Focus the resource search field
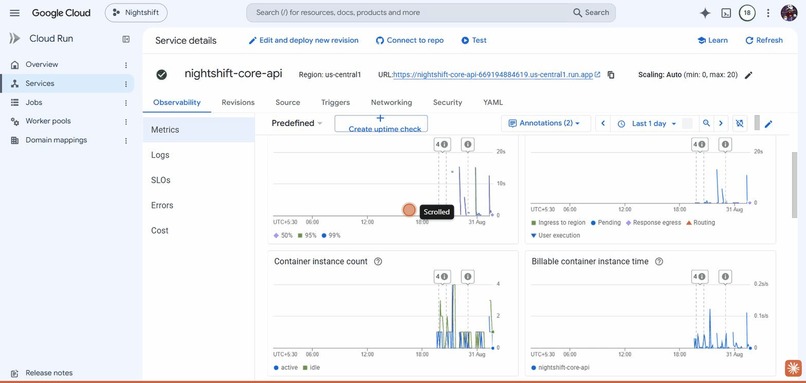 (x=411, y=13)
